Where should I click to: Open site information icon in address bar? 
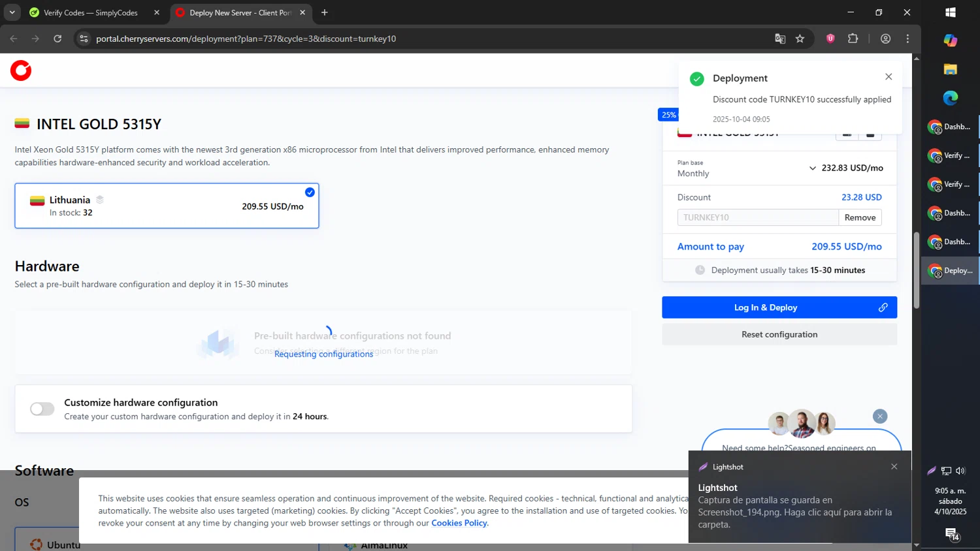pyautogui.click(x=84, y=39)
